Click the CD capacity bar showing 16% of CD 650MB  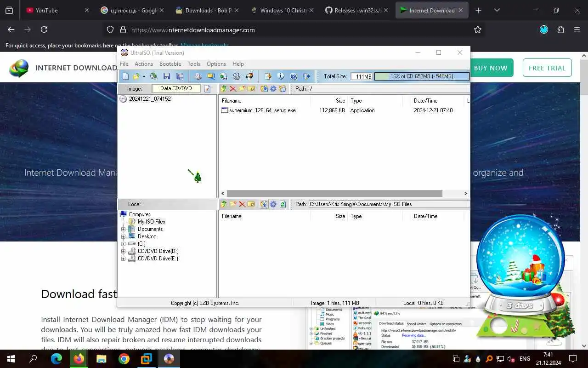(421, 76)
